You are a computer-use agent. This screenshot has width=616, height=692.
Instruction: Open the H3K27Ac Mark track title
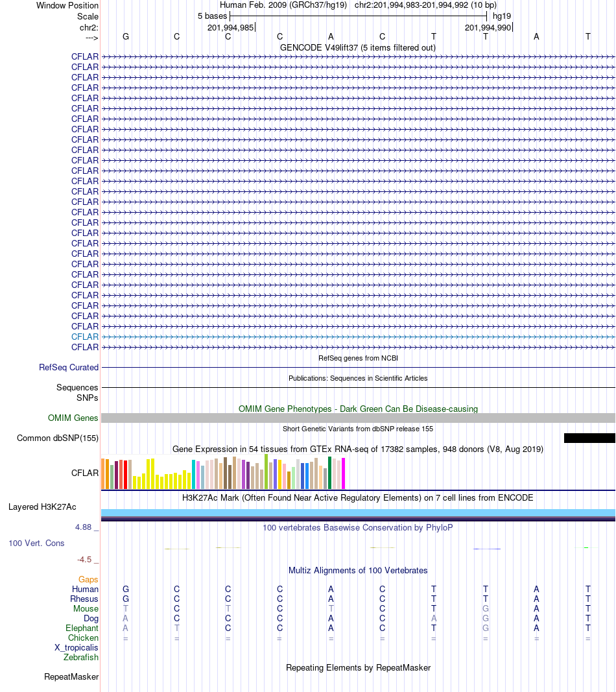[x=358, y=498]
